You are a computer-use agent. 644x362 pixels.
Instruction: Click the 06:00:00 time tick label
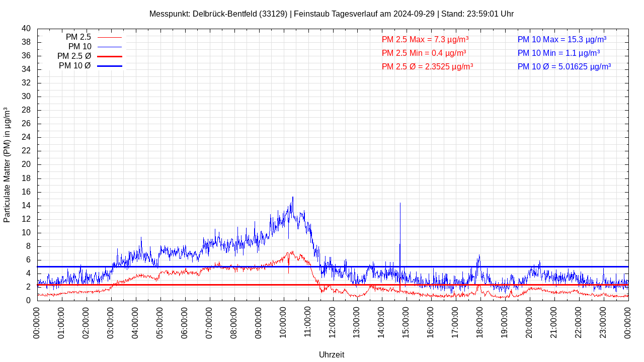point(185,322)
